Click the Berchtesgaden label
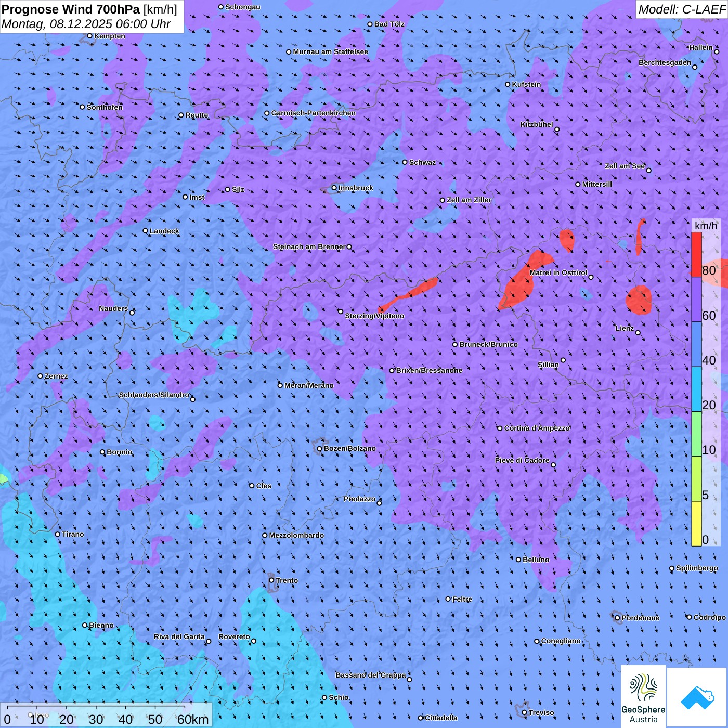The height and width of the screenshot is (728, 728). (x=665, y=62)
